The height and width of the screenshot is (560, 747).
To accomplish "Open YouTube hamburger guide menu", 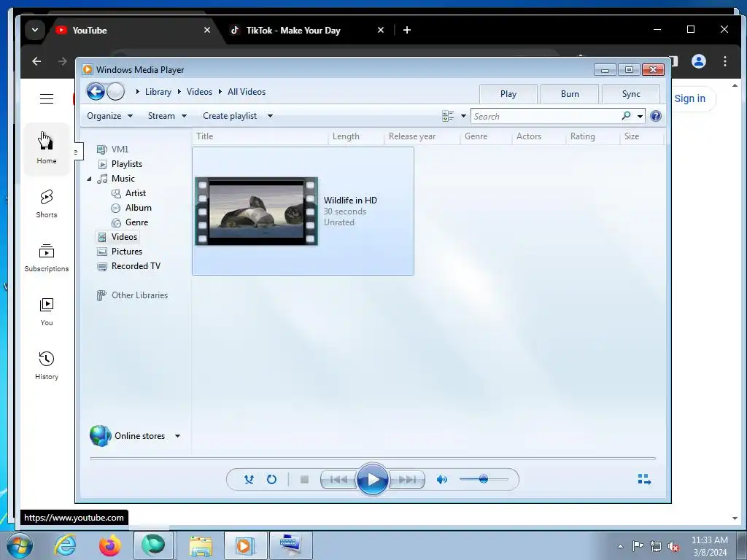I will click(47, 98).
